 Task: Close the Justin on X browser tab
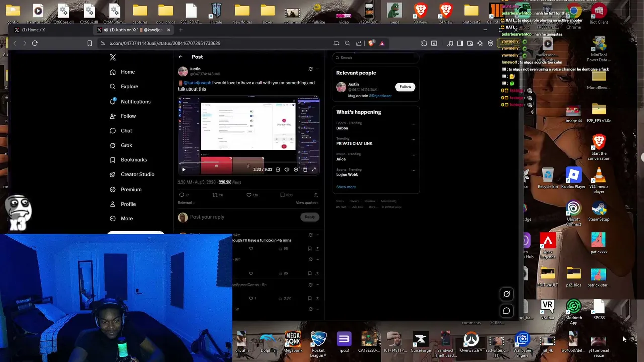(168, 30)
